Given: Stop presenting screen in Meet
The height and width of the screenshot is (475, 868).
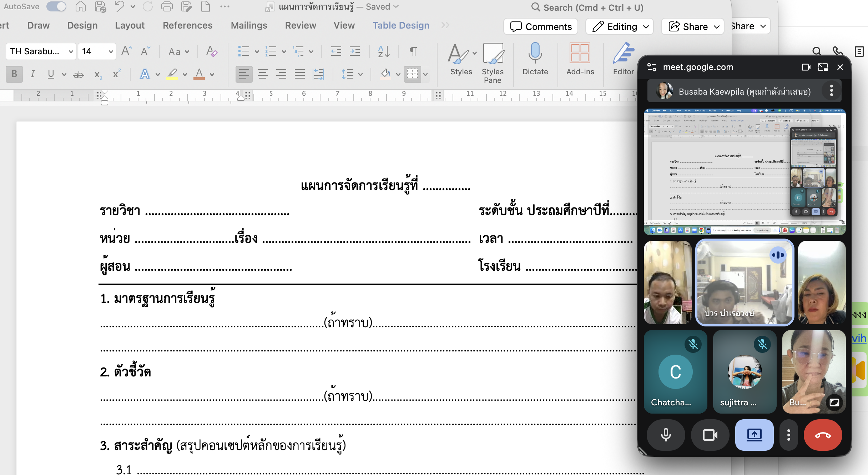Looking at the screenshot, I should coord(754,435).
